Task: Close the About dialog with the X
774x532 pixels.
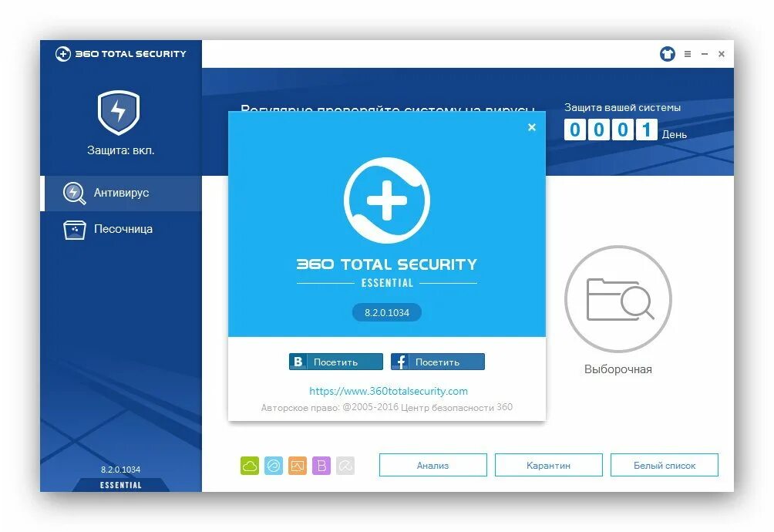Action: (x=532, y=127)
